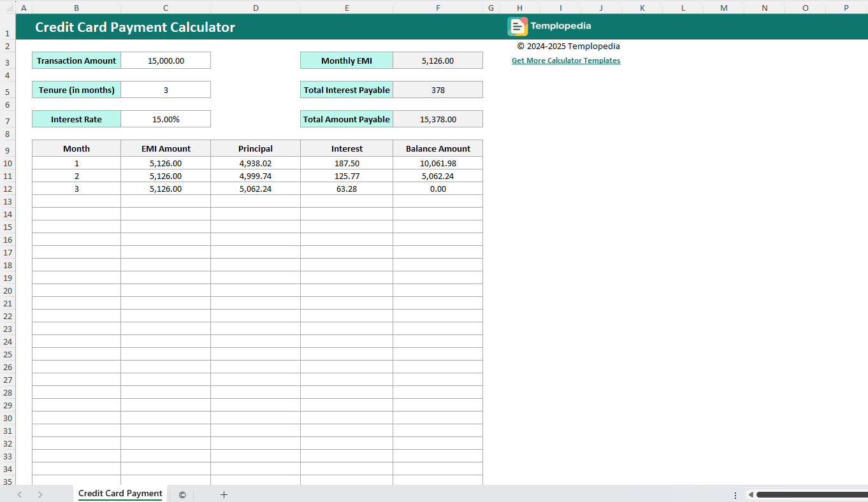868x502 pixels.
Task: Click the Total Interest Payable label
Action: [347, 90]
